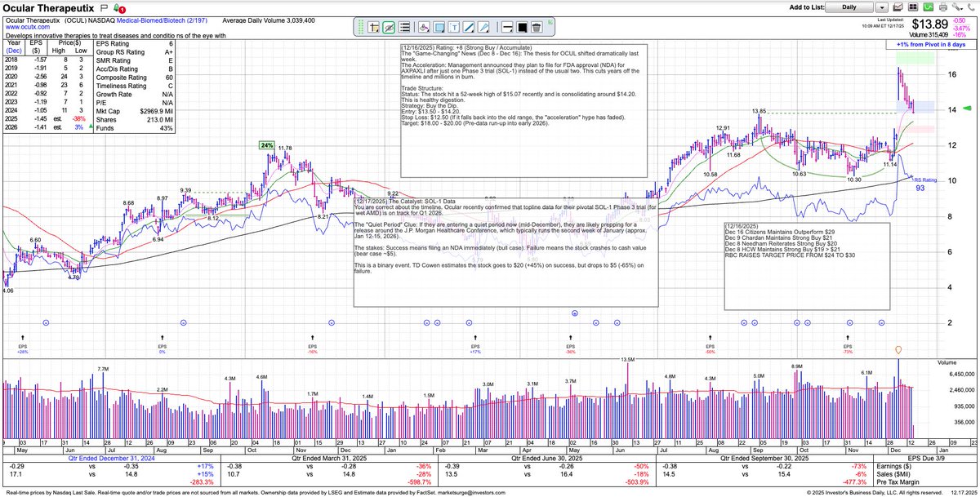Open the 12/17/2025 Catalyst SOL-1 Data note
The height and width of the screenshot is (497, 980).
[x=506, y=251]
